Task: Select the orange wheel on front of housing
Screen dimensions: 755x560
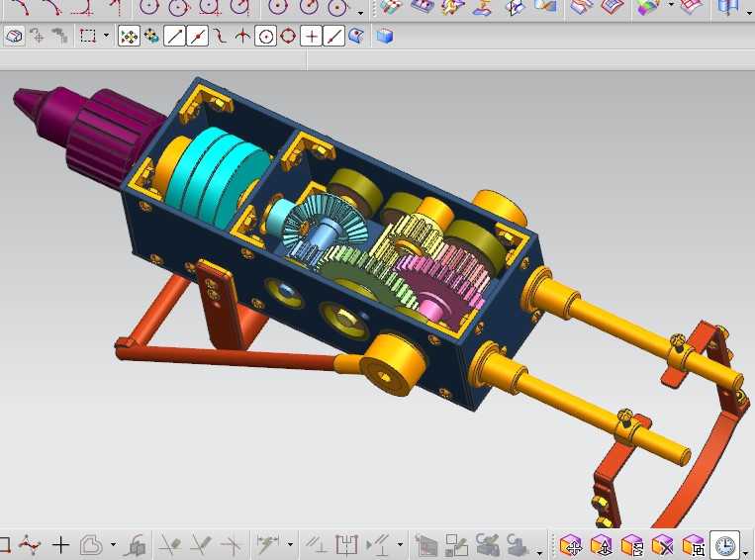Action: pyautogui.click(x=393, y=365)
